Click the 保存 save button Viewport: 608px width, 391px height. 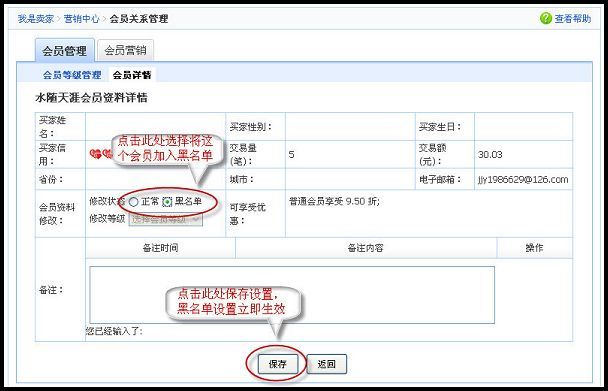pyautogui.click(x=278, y=364)
